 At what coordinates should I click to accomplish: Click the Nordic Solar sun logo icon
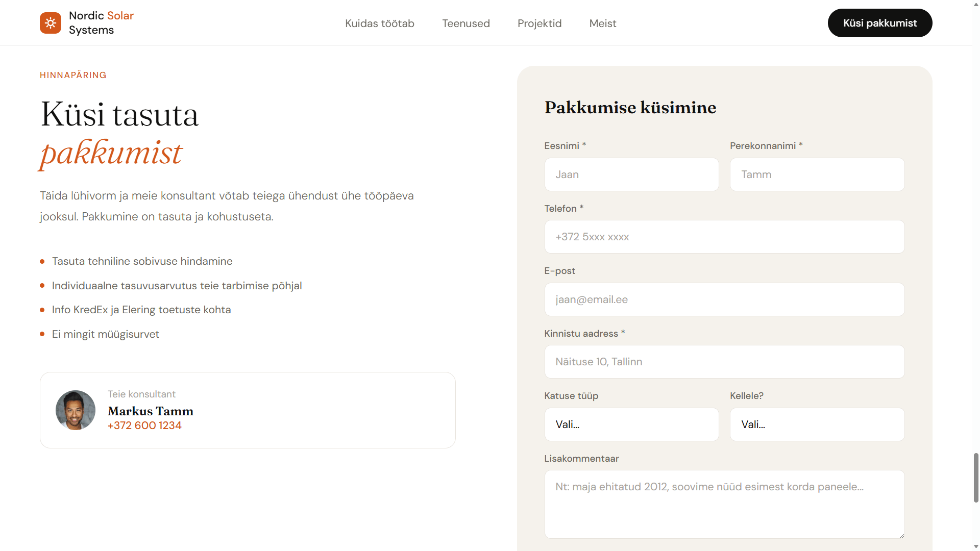click(x=51, y=23)
